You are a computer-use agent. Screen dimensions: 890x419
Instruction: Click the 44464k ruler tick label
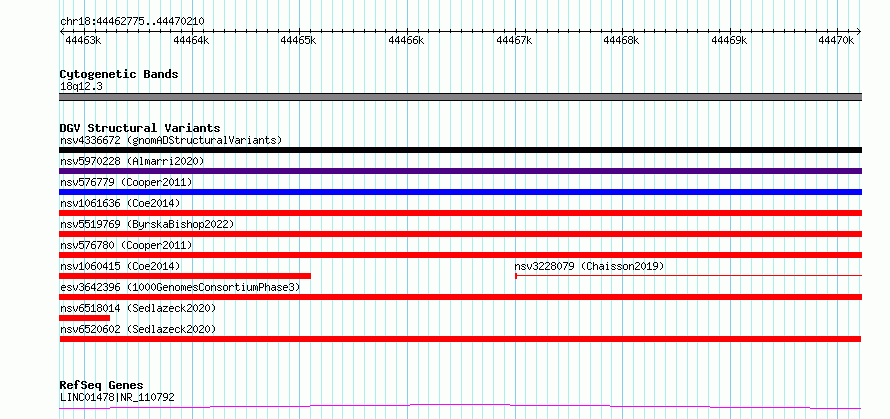point(191,40)
